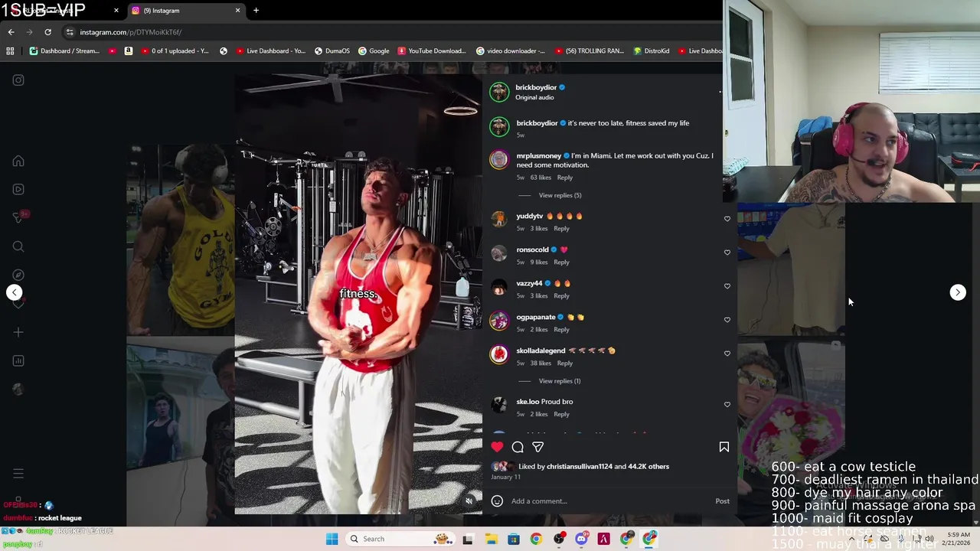Like ronsocold's comment

(727, 253)
